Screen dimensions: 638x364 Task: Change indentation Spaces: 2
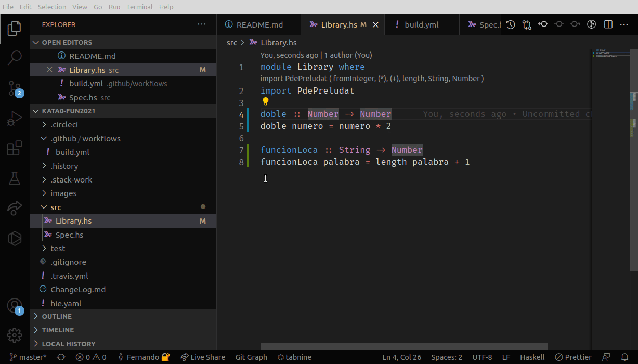click(447, 357)
